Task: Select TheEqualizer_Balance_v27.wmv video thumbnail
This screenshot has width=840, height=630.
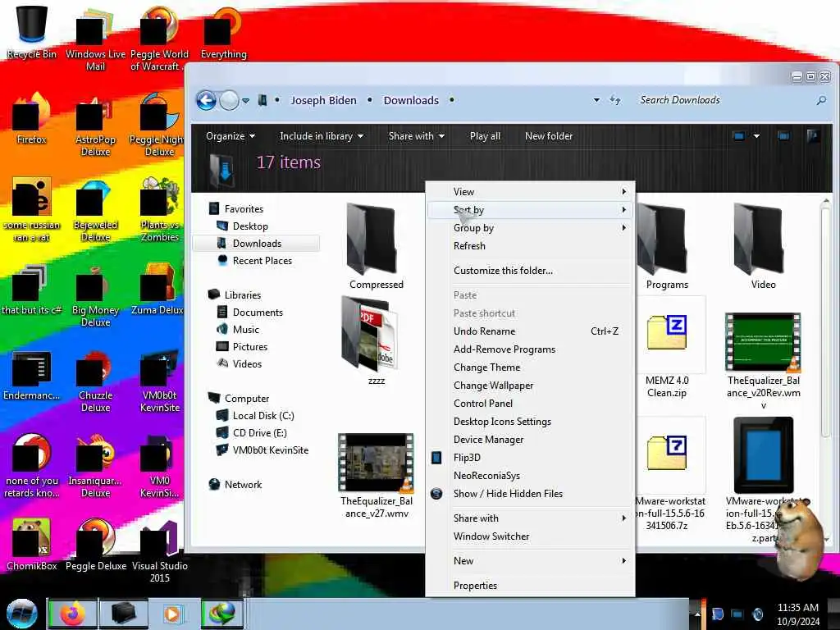Action: (x=376, y=463)
